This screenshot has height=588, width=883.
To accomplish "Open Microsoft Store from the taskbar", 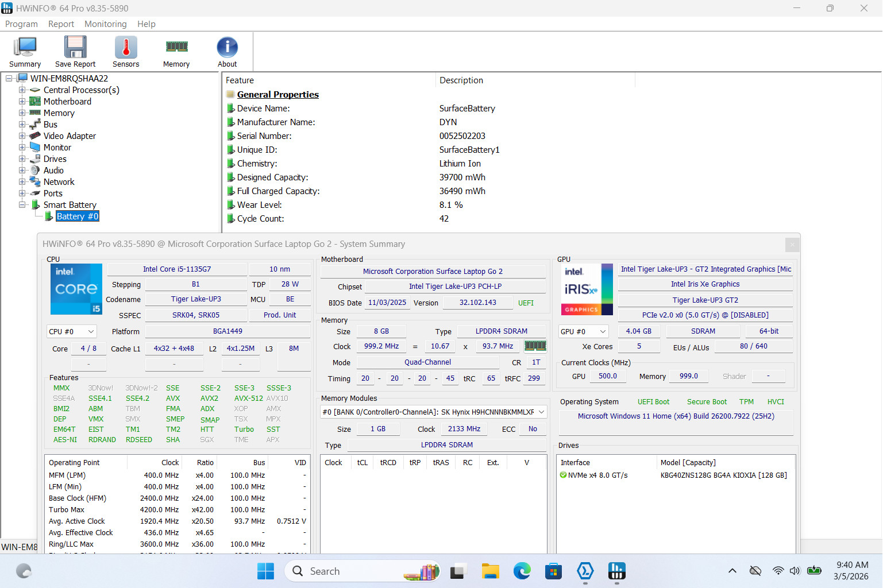I will [x=553, y=571].
